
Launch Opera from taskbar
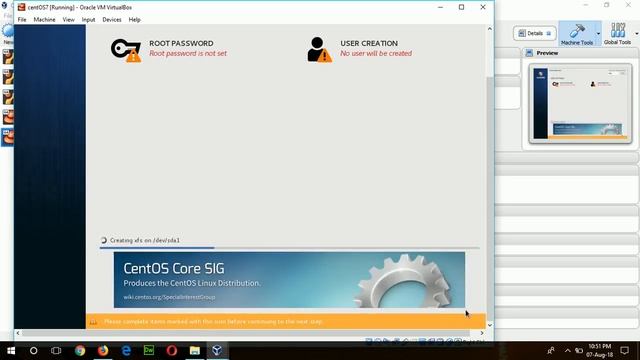pos(172,351)
